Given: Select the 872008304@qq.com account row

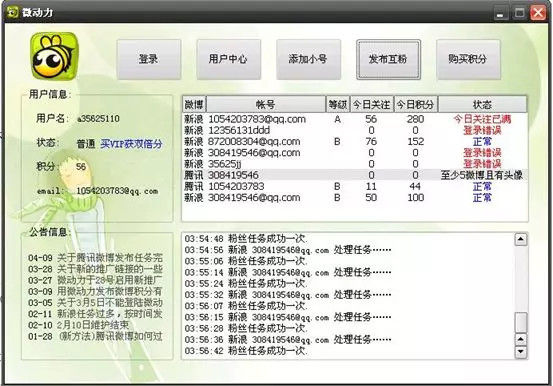Looking at the screenshot, I should tap(355, 141).
